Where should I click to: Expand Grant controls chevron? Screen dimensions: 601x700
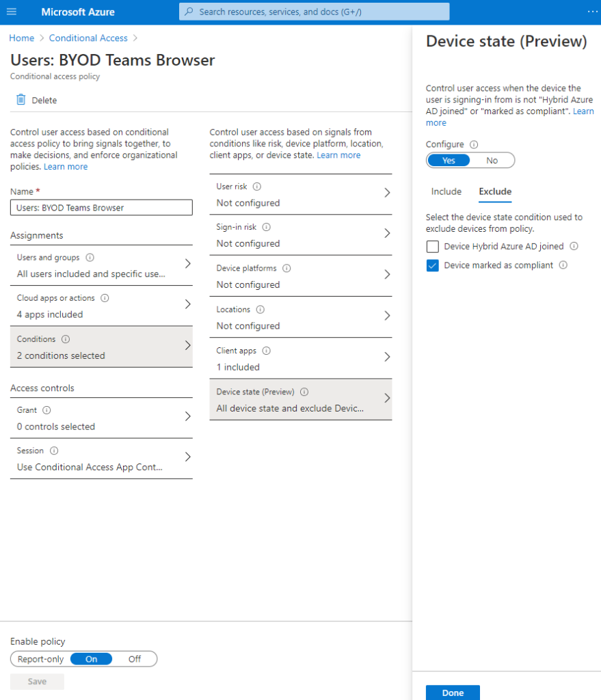[188, 416]
